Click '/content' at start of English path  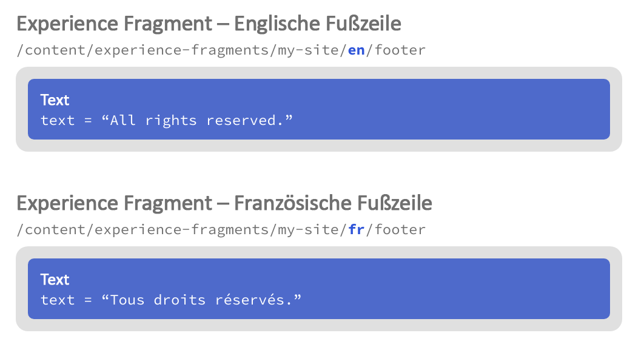[51, 50]
